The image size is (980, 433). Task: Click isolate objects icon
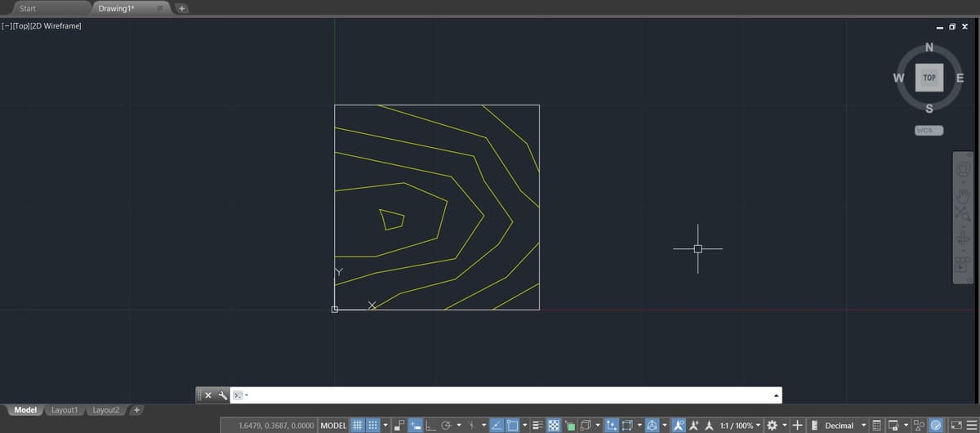[919, 426]
